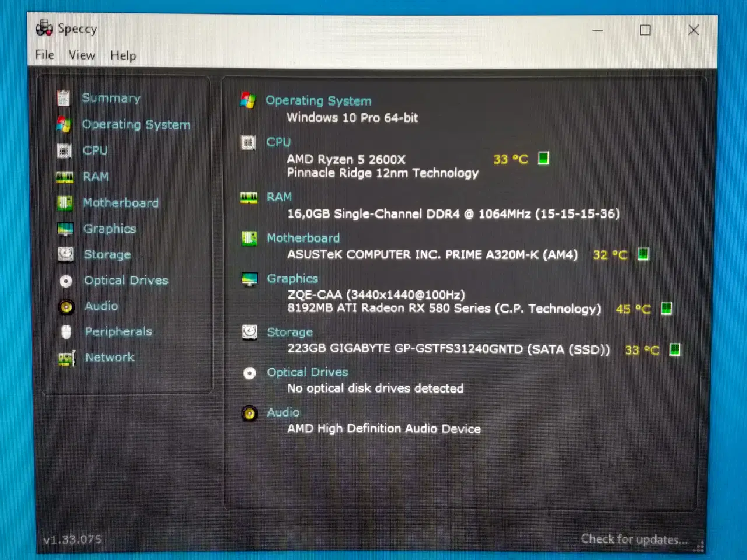Click the Storage drive icon in summary panel
Viewport: 747px width, 560px height.
point(250,332)
